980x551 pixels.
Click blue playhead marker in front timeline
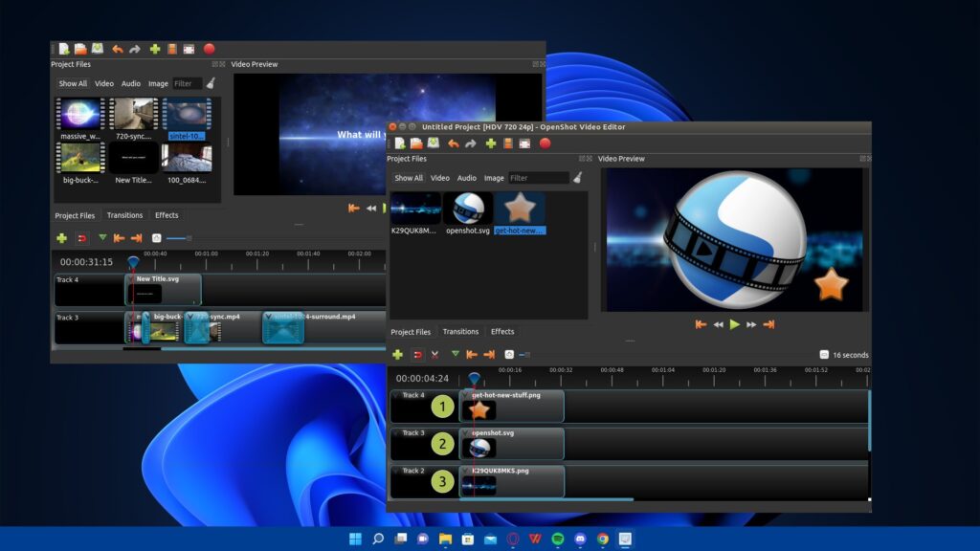pyautogui.click(x=475, y=379)
